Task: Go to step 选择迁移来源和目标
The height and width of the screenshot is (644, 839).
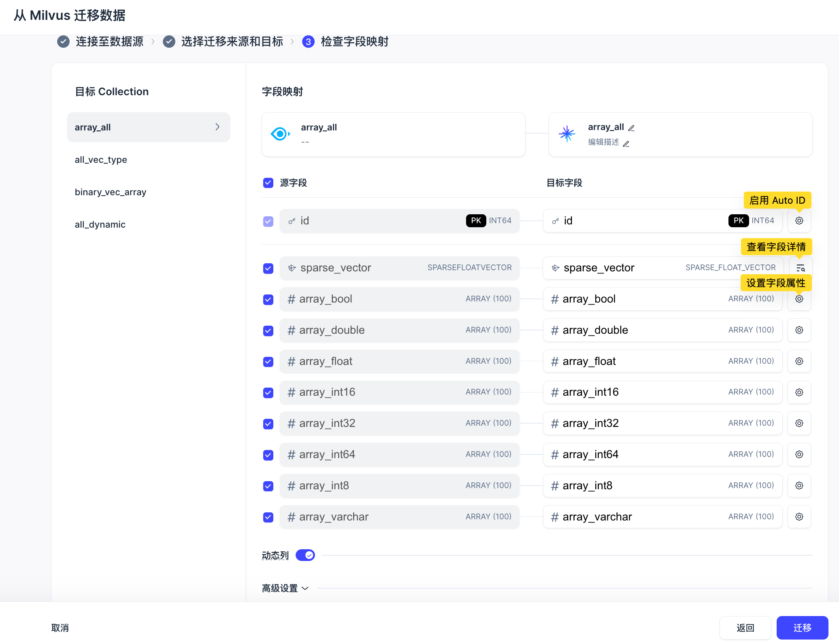Action: [232, 42]
